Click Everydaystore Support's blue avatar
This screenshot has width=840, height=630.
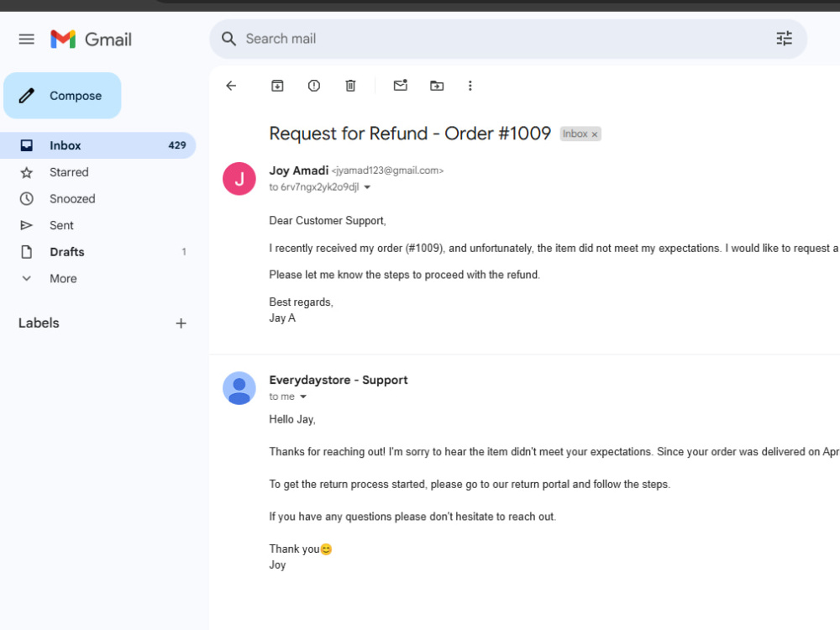coord(239,388)
